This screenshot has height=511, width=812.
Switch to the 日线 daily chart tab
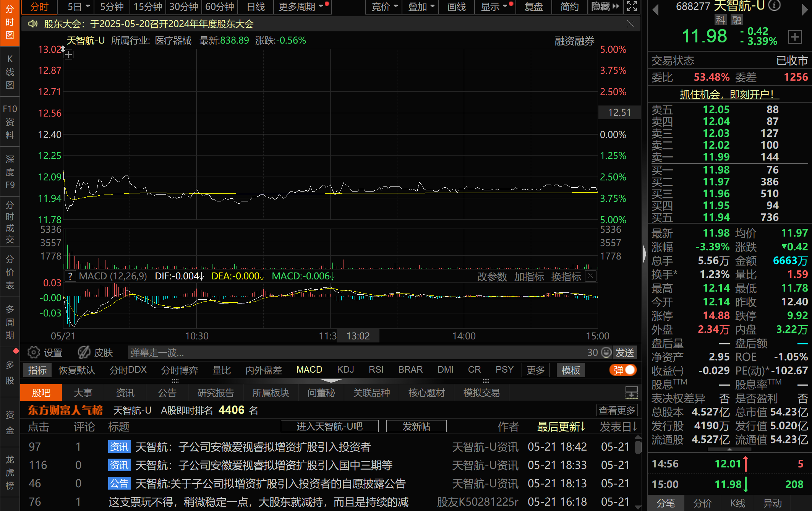(x=256, y=6)
